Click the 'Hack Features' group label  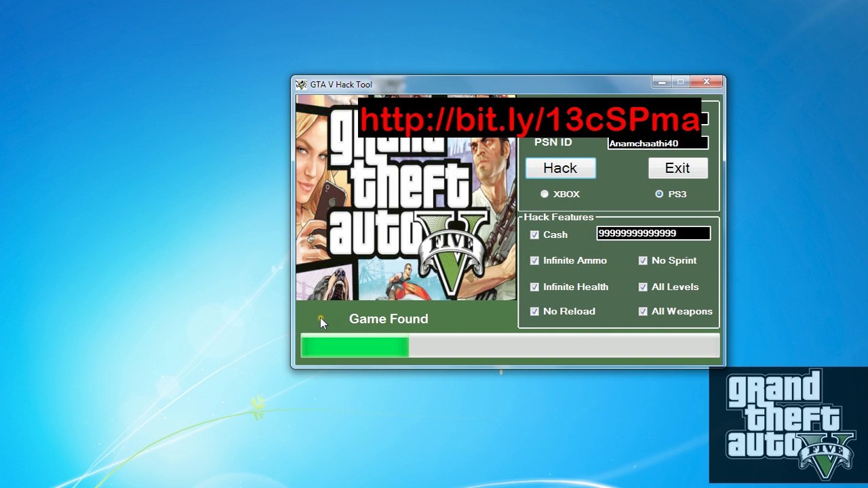(559, 217)
